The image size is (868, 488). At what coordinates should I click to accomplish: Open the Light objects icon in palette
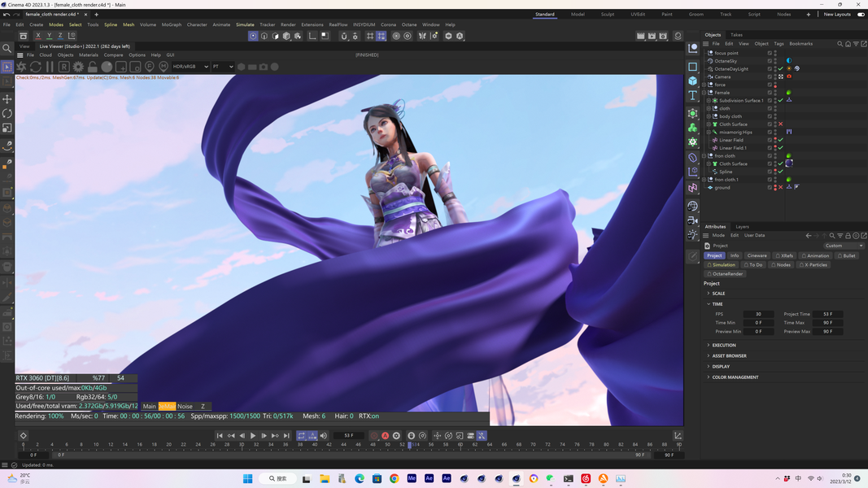point(692,234)
